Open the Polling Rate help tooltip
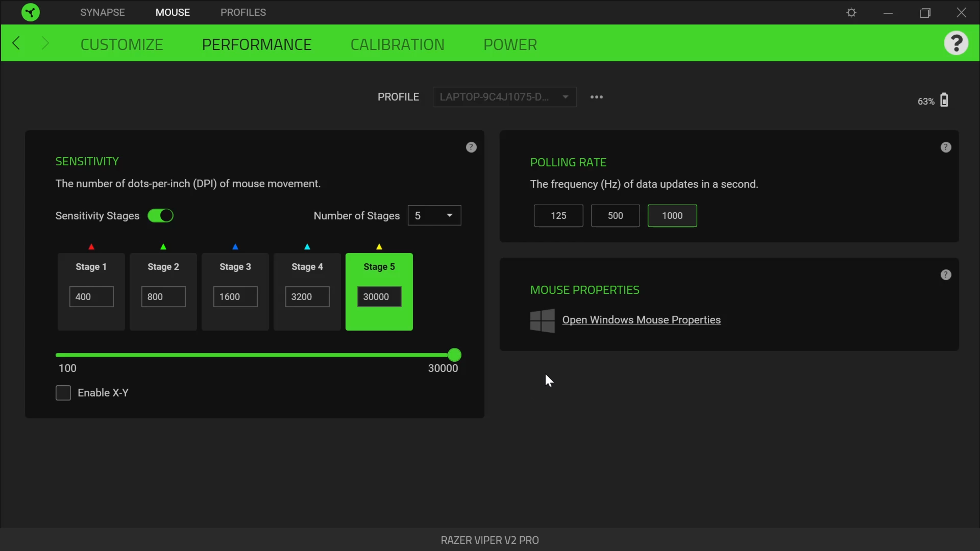Viewport: 980px width, 551px height. 946,147
